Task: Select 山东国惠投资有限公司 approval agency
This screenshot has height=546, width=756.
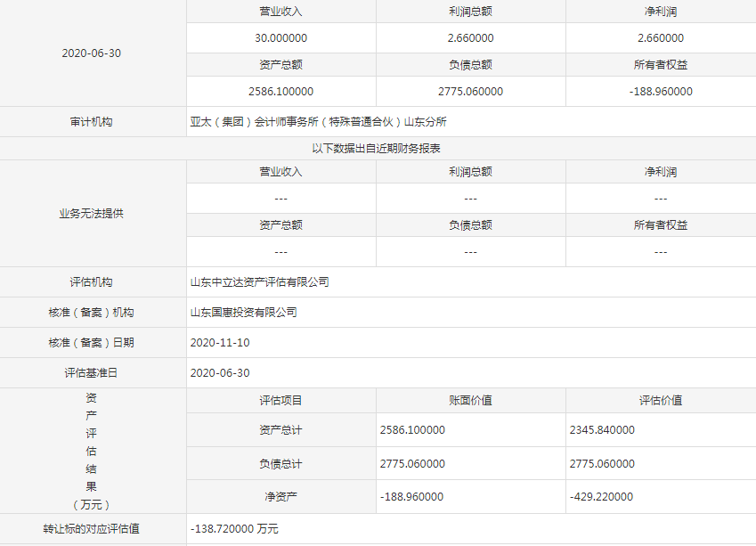Action: [244, 313]
